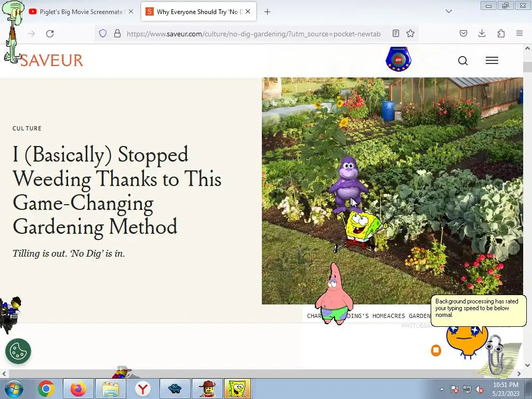Viewport: 532px width, 399px height.
Task: Click the blue LEGO gadget screenmate
Action: pos(398,59)
